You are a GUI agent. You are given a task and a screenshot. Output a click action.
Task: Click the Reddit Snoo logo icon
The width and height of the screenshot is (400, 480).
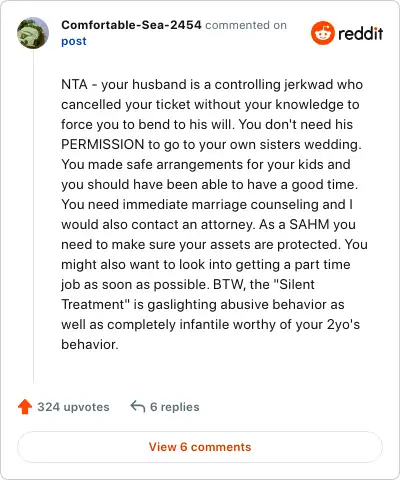pyautogui.click(x=322, y=33)
